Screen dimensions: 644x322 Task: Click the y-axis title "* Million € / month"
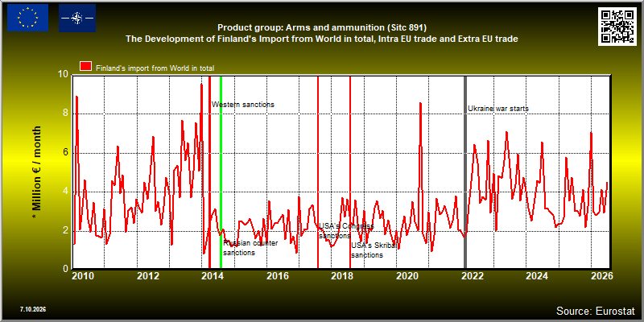(x=37, y=173)
